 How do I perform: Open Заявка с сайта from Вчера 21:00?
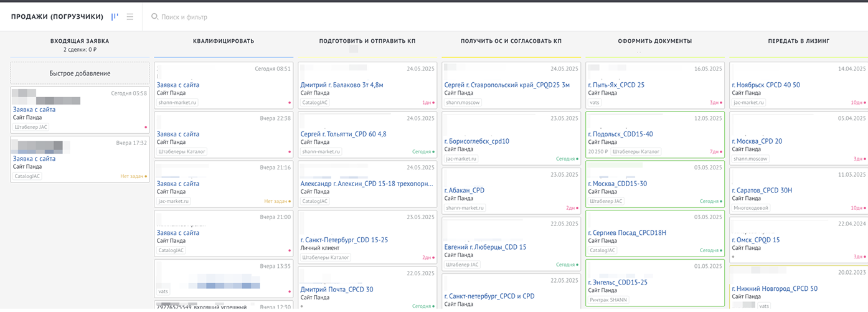(x=178, y=233)
